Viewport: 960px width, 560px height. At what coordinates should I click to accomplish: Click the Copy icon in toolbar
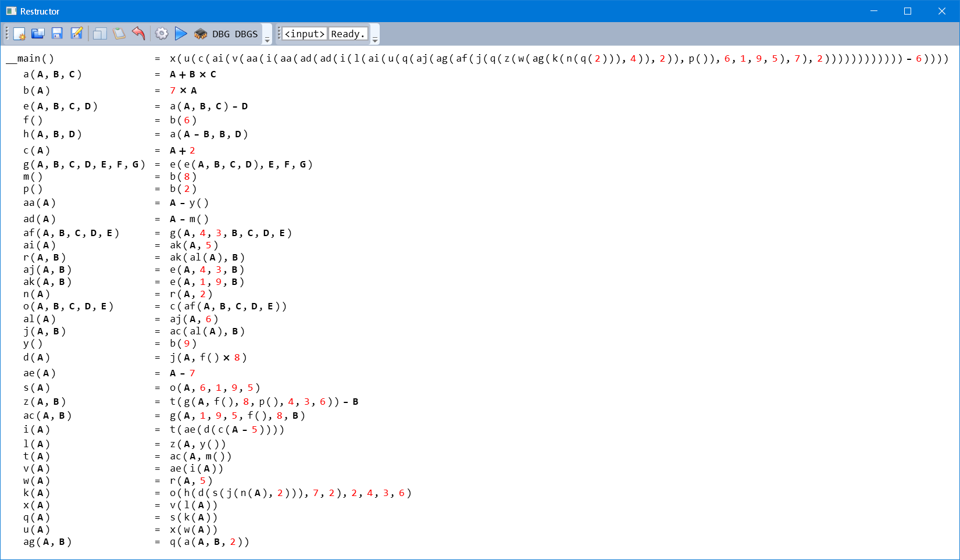click(x=100, y=34)
